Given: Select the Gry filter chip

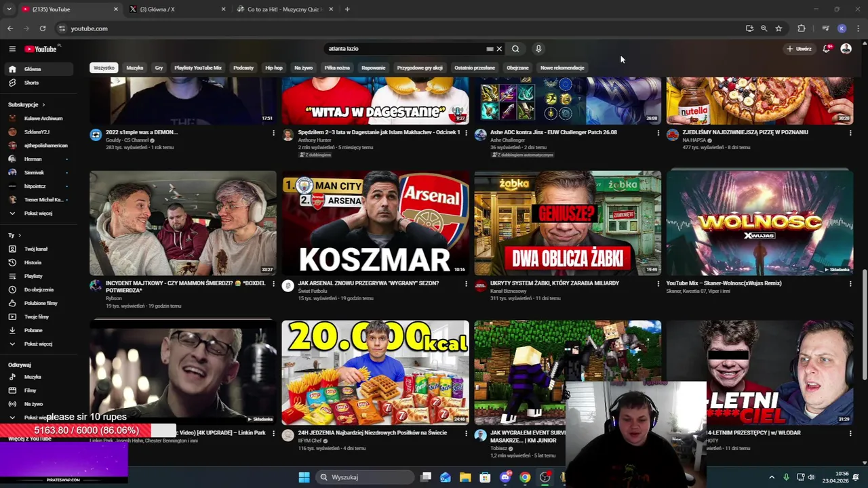Looking at the screenshot, I should click(159, 68).
